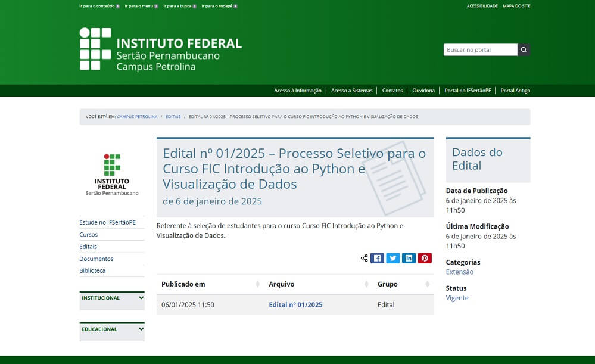
Task: Sort table by Arquivo column
Action: 319,284
